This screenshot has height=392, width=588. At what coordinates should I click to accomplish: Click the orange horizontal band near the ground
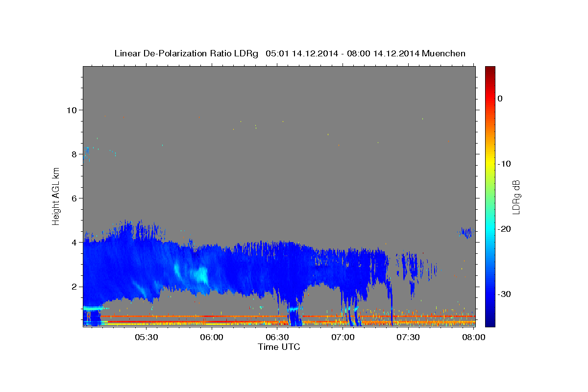pos(288,317)
